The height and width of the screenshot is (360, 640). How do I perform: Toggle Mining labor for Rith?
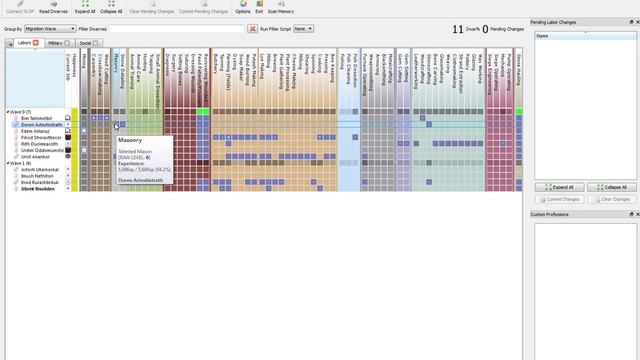pos(84,144)
